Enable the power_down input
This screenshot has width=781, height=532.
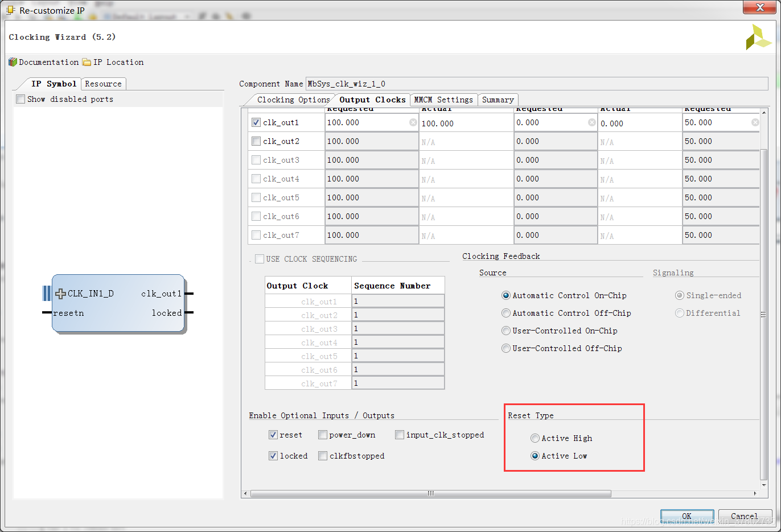(x=323, y=435)
